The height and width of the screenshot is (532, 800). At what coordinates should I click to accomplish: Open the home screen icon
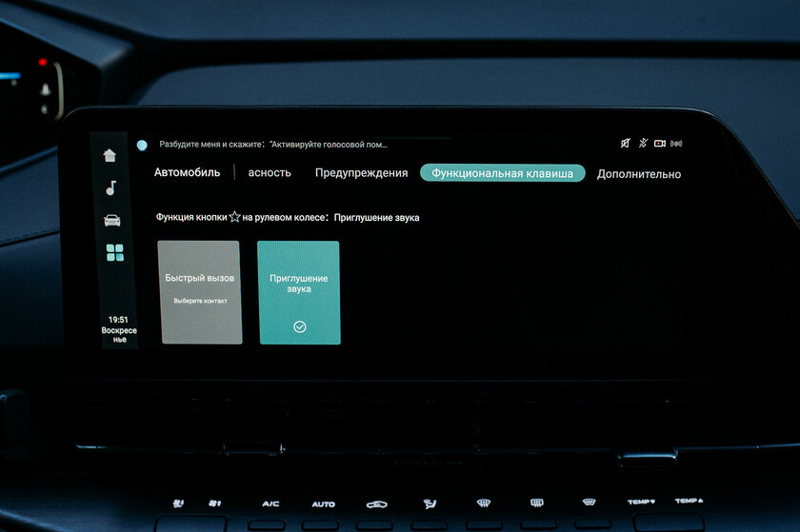tap(110, 155)
